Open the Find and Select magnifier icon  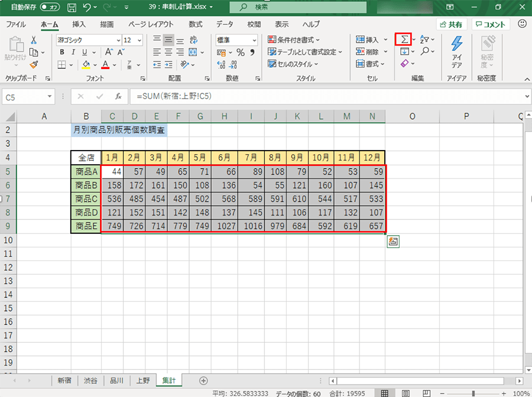426,51
